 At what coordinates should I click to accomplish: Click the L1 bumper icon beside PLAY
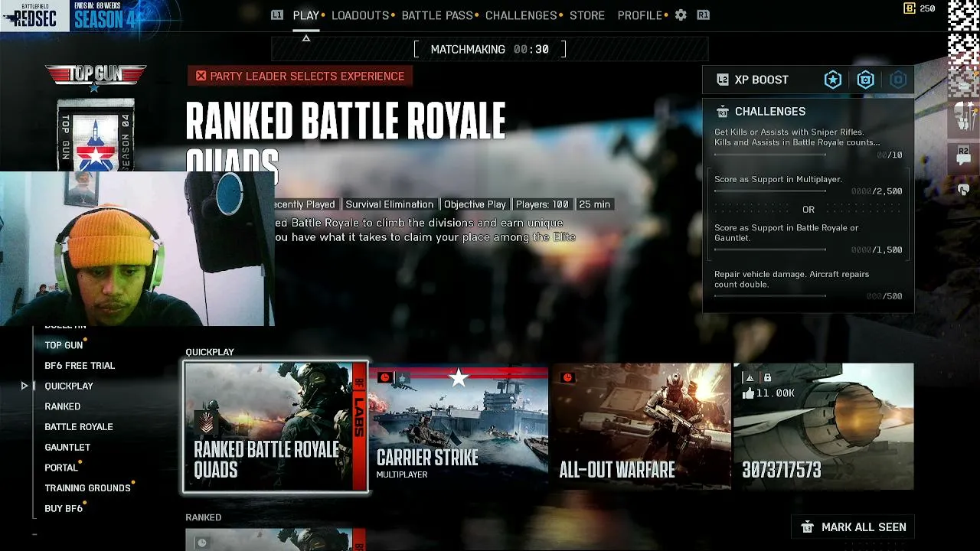coord(277,15)
